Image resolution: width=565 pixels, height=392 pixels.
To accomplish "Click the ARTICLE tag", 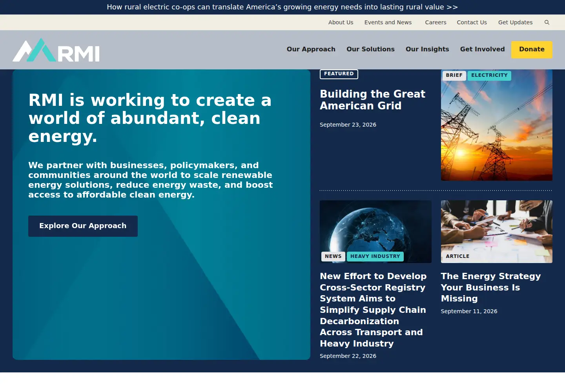I will coord(457,256).
